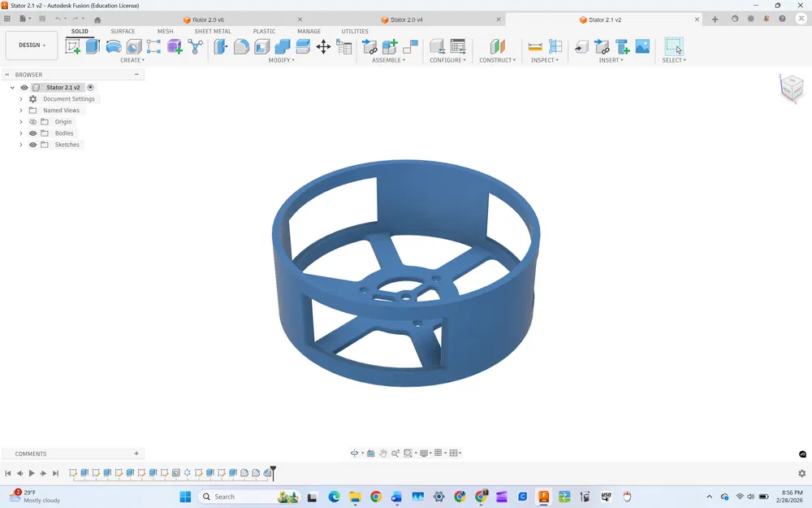The height and width of the screenshot is (508, 812).
Task: Hide the Sketches folder
Action: [32, 145]
